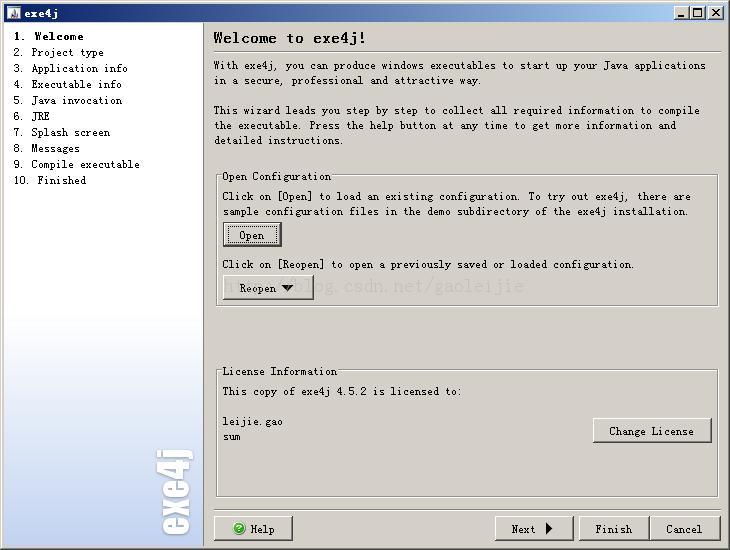The height and width of the screenshot is (550, 730).
Task: Click the Finish button
Action: click(x=614, y=529)
